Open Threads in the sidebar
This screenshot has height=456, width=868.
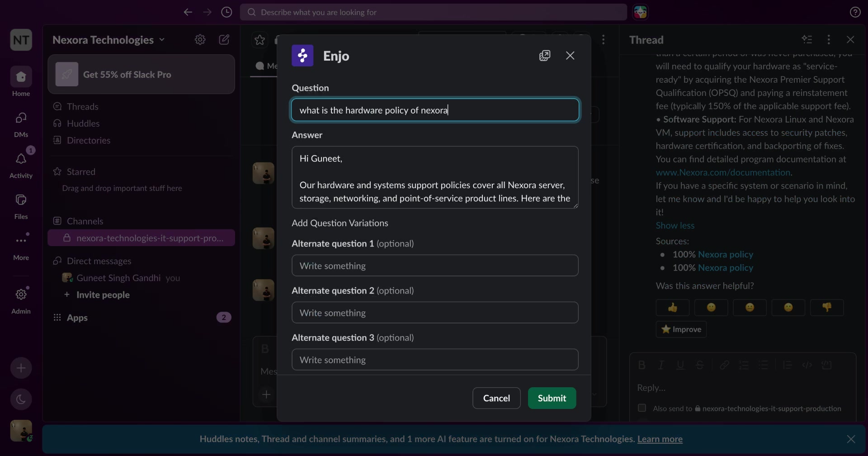[x=83, y=106]
